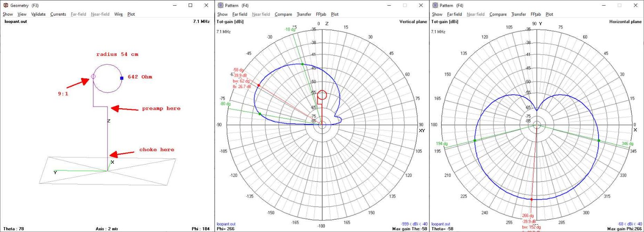
Task: Click the red max-gain marker on the Vertical plane plot
Action: [258, 85]
